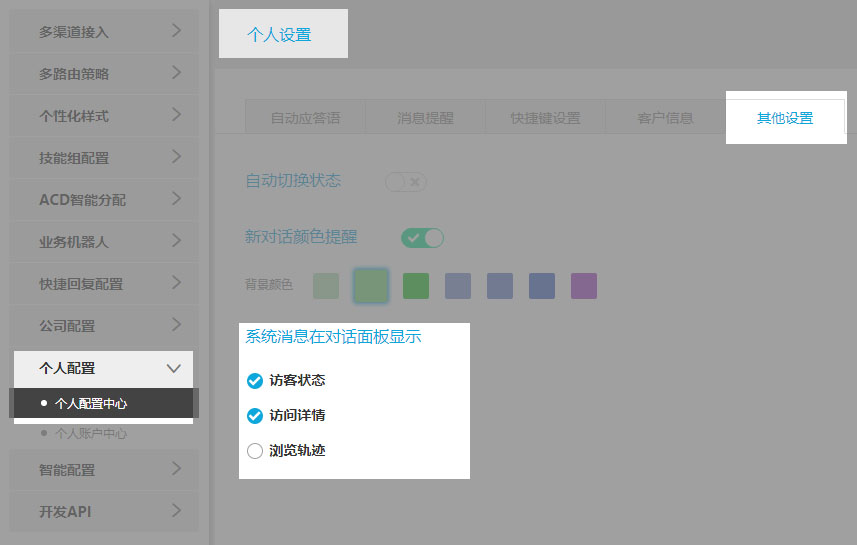Image resolution: width=857 pixels, height=545 pixels.
Task: Click the chevron beside ACD智能分配
Action: pyautogui.click(x=176, y=199)
